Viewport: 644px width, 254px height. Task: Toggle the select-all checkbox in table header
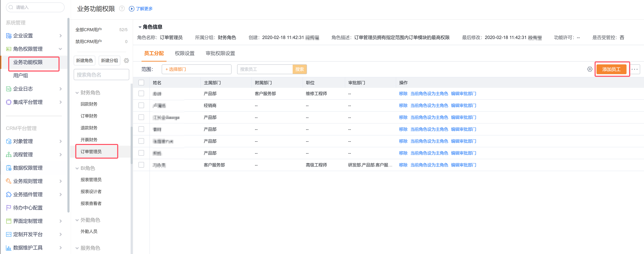[141, 83]
